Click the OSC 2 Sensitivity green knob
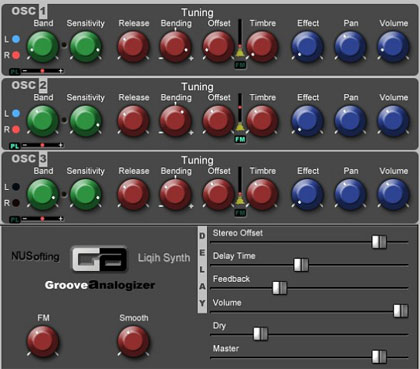 86,121
